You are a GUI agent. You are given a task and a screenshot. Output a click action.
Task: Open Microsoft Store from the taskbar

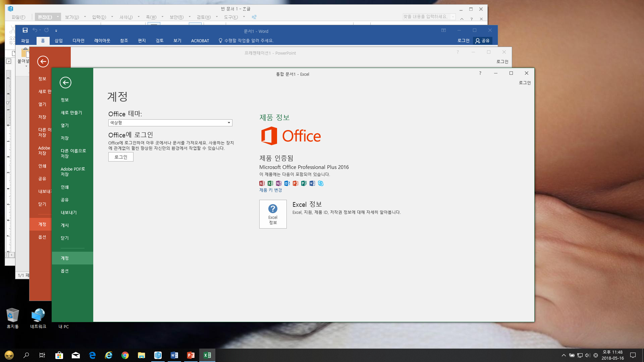(59, 355)
